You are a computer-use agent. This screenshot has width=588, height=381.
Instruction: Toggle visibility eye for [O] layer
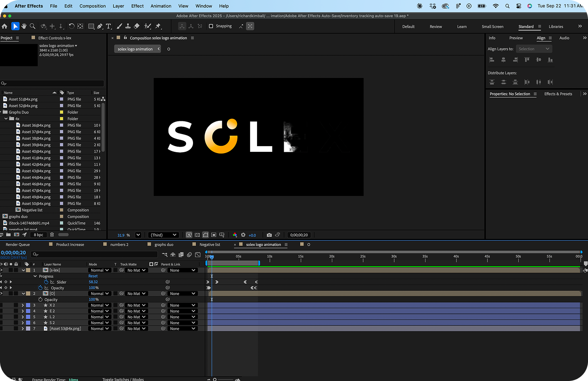pos(1,294)
